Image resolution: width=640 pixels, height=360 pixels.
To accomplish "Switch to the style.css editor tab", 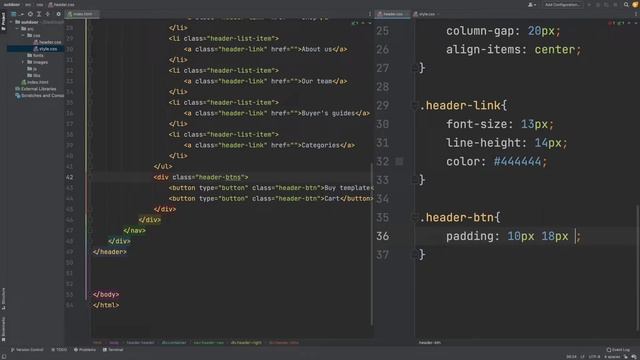I will [x=426, y=14].
